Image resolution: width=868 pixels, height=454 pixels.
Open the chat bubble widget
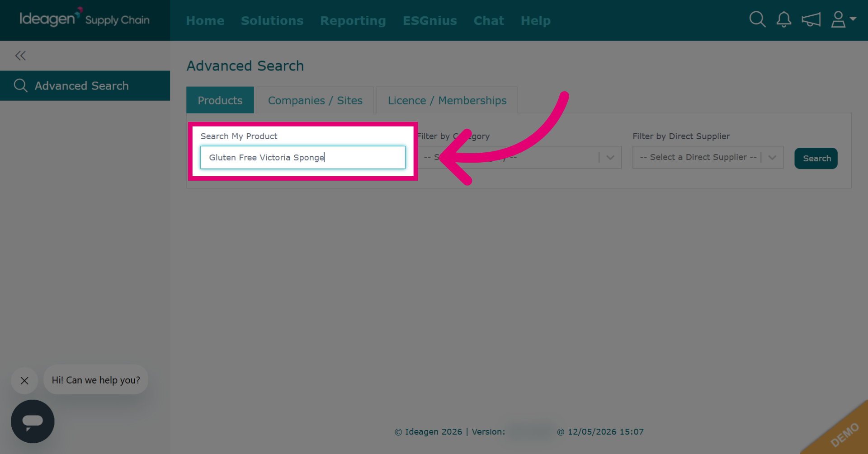33,421
